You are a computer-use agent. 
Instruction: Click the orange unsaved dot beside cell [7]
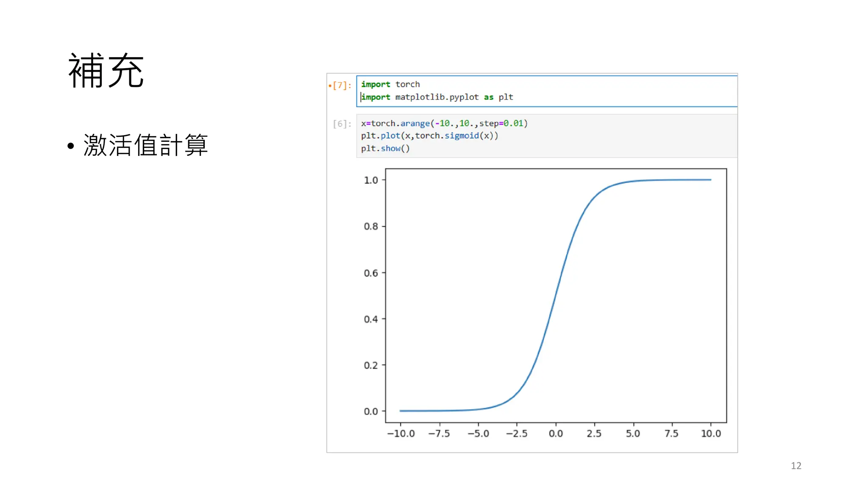(330, 86)
